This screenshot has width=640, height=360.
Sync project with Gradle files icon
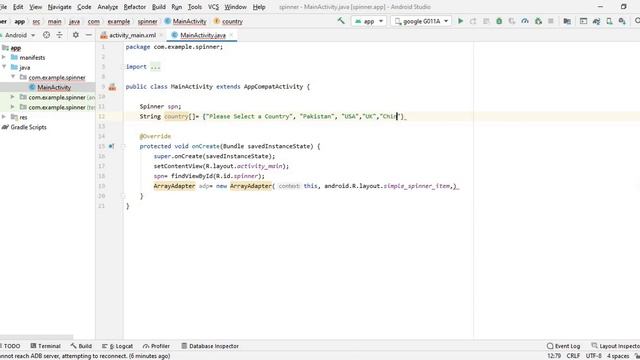pos(596,21)
